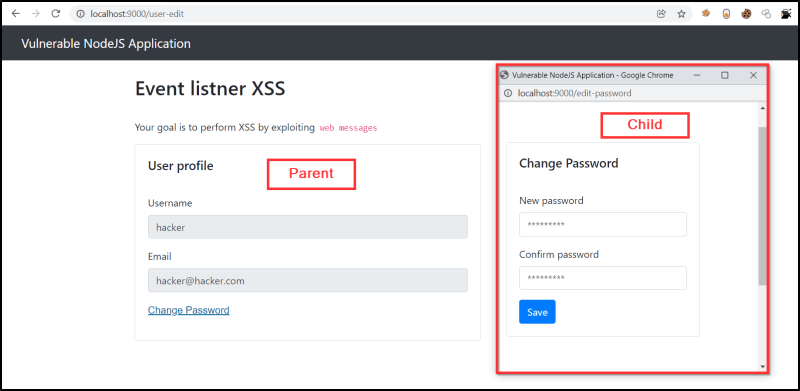Minimize the child Chrome popup window
The height and width of the screenshot is (391, 800).
[696, 75]
